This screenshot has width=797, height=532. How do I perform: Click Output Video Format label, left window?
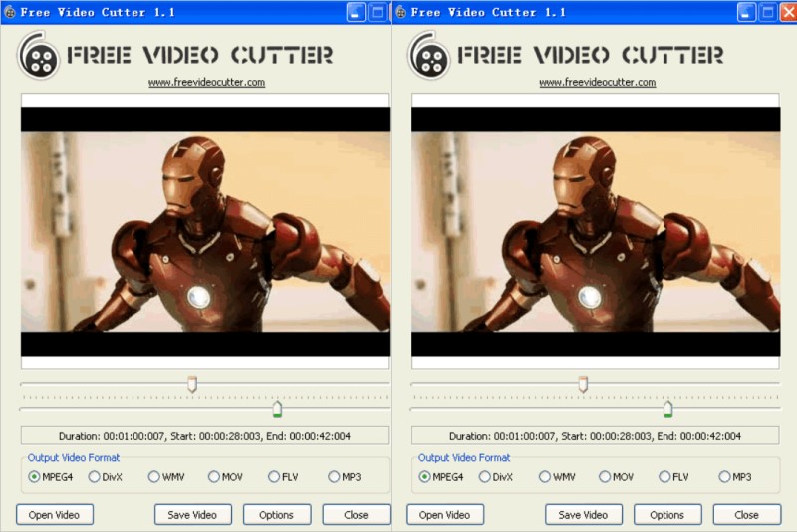click(74, 458)
